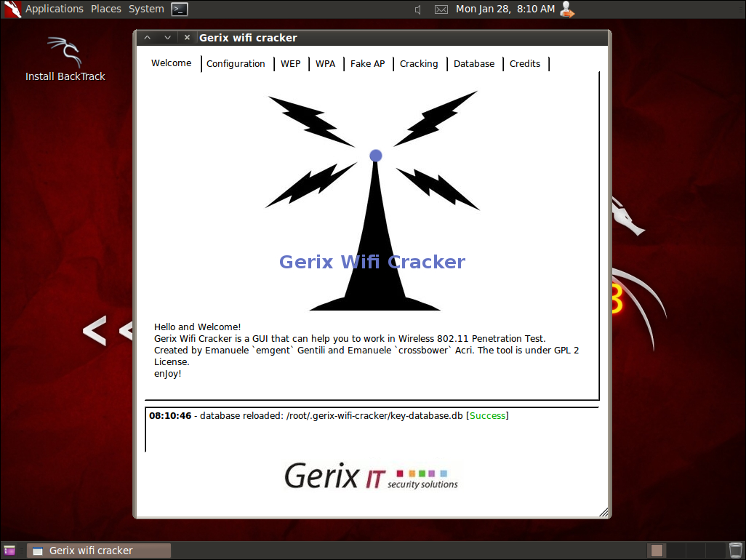Screen dimensions: 746x560
Task: Click 'Gerix Wifi Cracker' blue heading
Action: [x=372, y=262]
